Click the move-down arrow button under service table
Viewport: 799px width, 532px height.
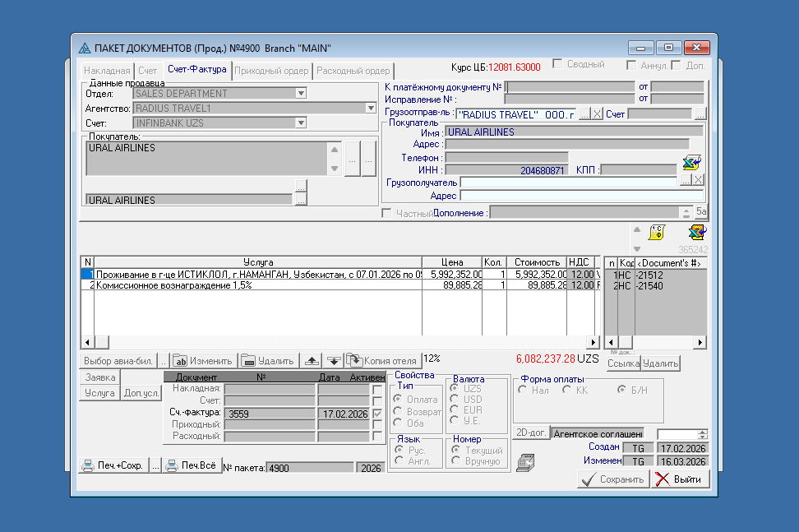[x=334, y=361]
